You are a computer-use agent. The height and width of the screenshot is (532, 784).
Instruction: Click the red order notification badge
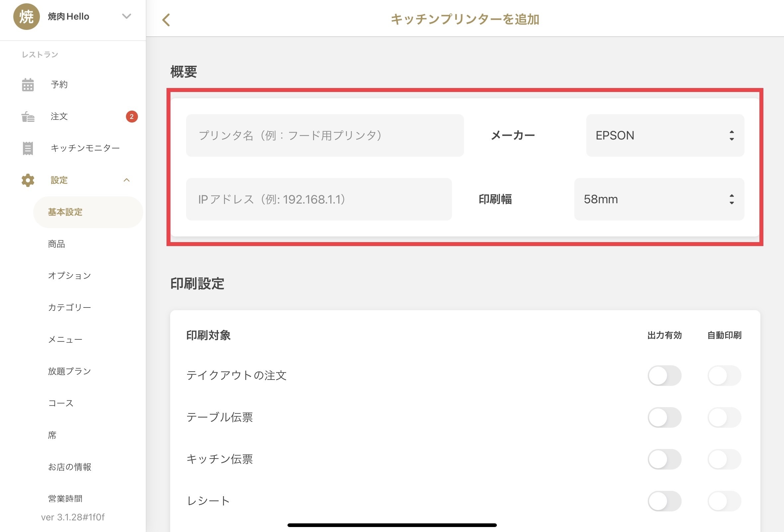coord(132,117)
